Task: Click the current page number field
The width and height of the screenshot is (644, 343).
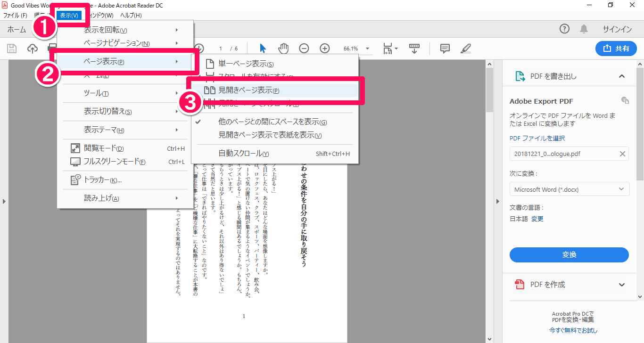Action: [221, 49]
